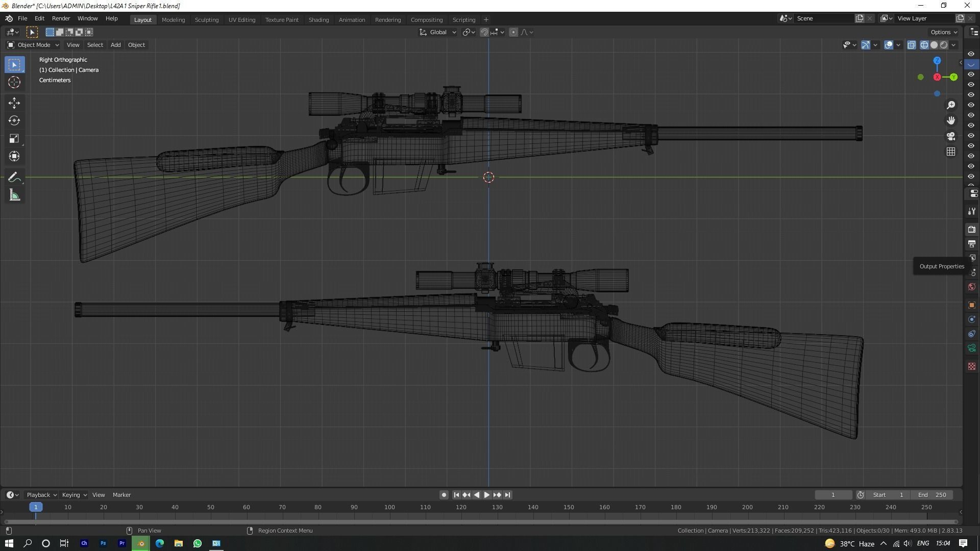Image resolution: width=980 pixels, height=551 pixels.
Task: Select the Measure tool in the toolbar
Action: click(x=14, y=194)
